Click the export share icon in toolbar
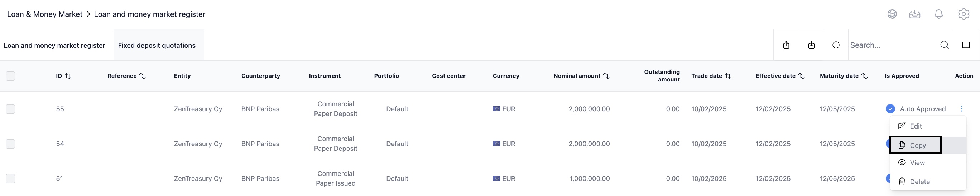The height and width of the screenshot is (196, 980). [786, 45]
